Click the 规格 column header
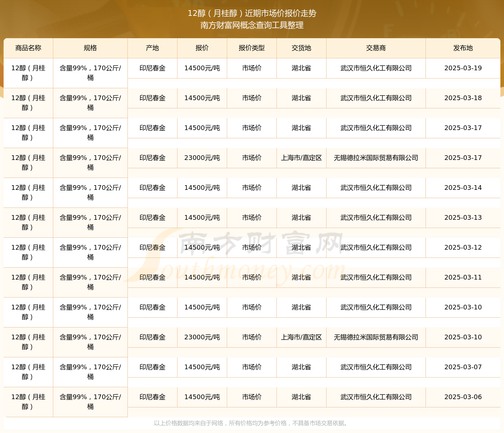 90,48
